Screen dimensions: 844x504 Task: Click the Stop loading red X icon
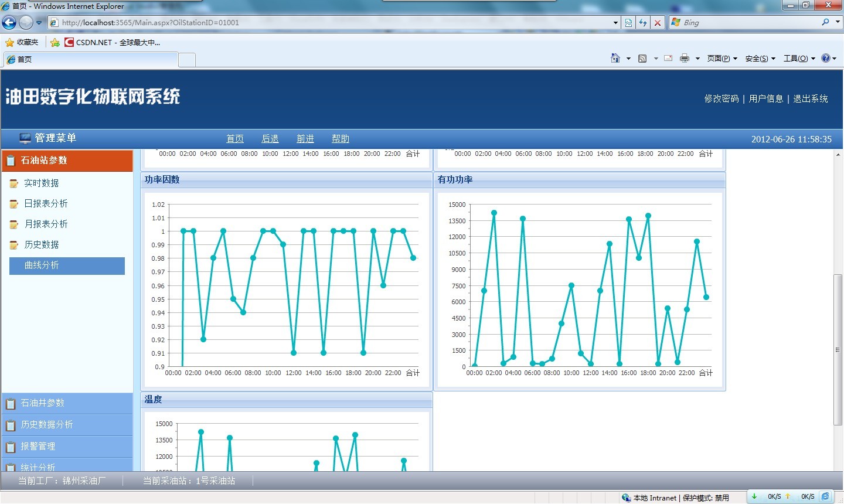click(x=658, y=22)
